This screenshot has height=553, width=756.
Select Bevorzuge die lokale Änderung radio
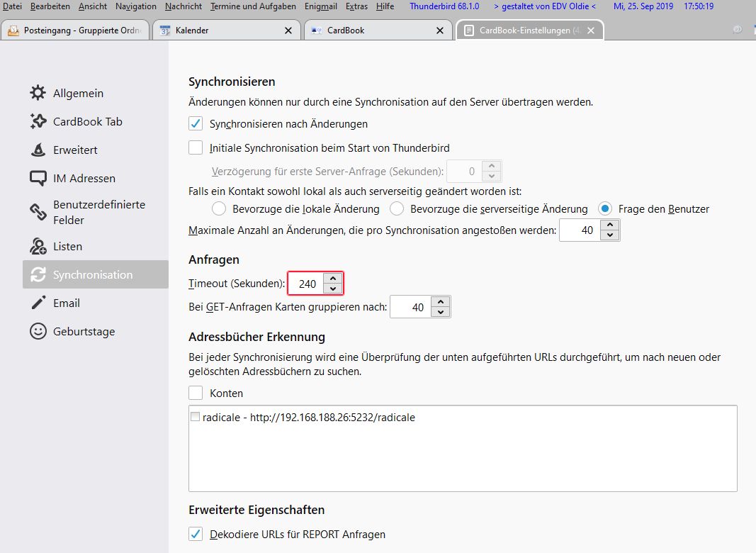218,208
